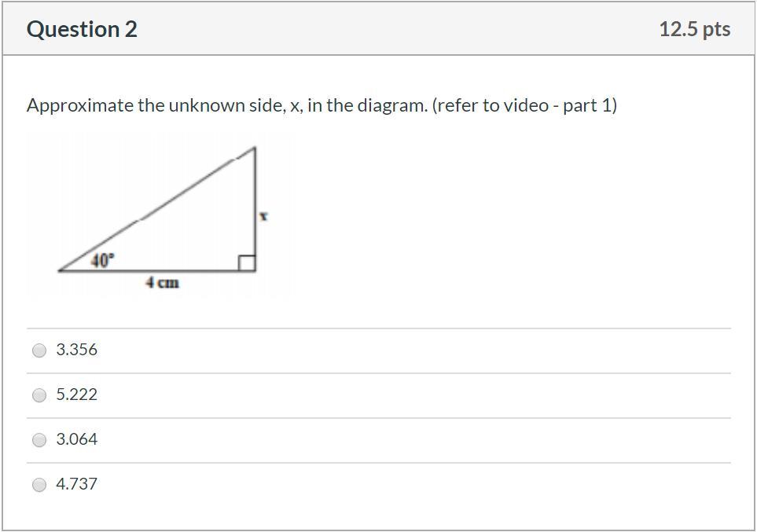Click the 4.737 answer label text
Viewport: 757px width, 532px height.
tap(76, 484)
